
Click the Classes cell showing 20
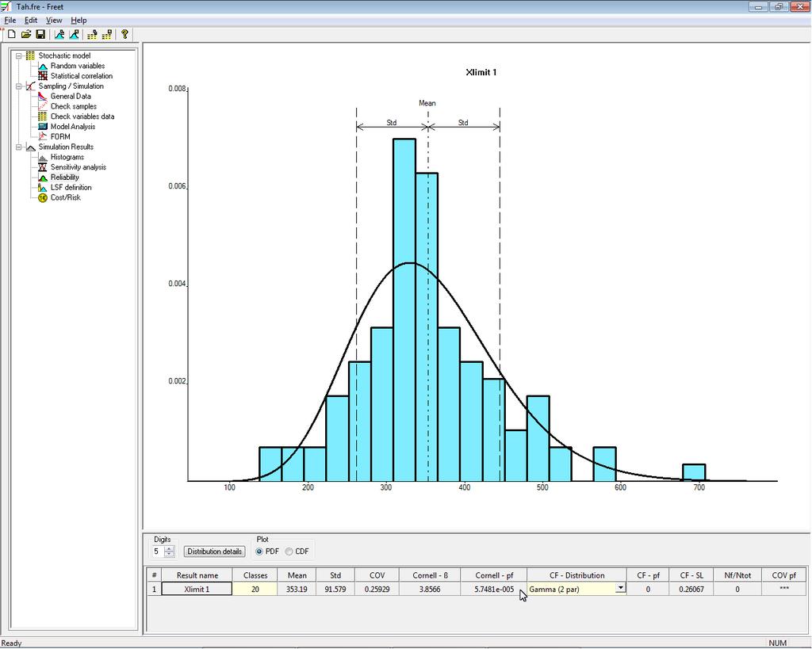click(x=255, y=589)
